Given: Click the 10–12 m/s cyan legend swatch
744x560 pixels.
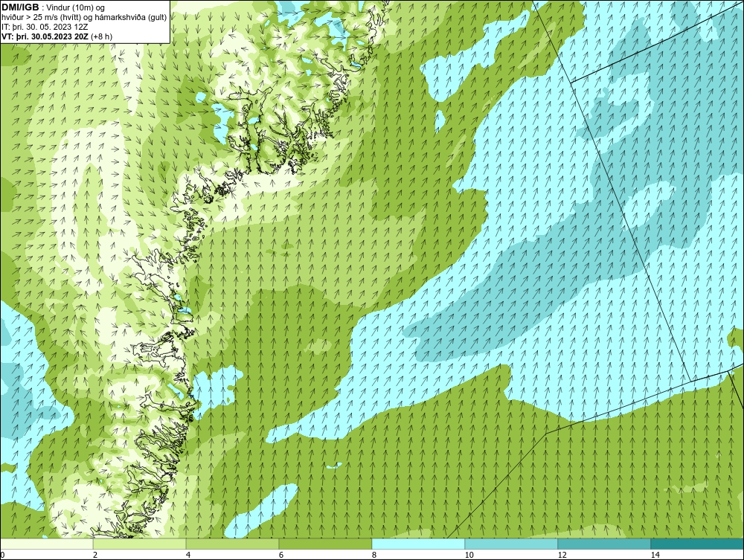Looking at the screenshot, I should click(x=512, y=544).
